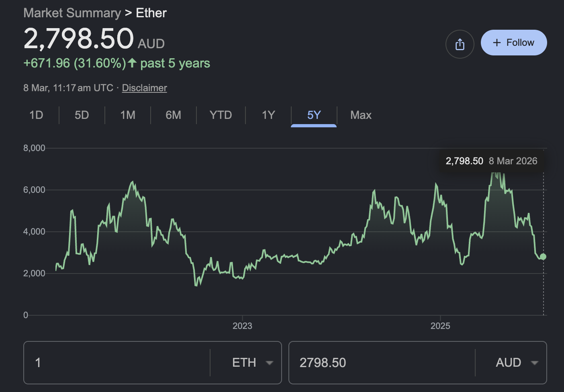Open the Disclaimer link
Image resolution: width=564 pixels, height=392 pixels.
coord(144,88)
